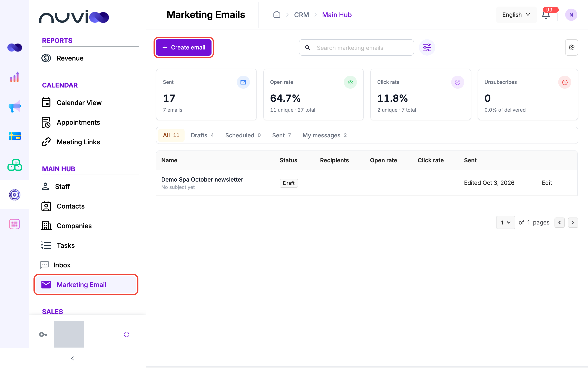The image size is (588, 368).
Task: Open the page number 1 dropdown
Action: click(505, 222)
